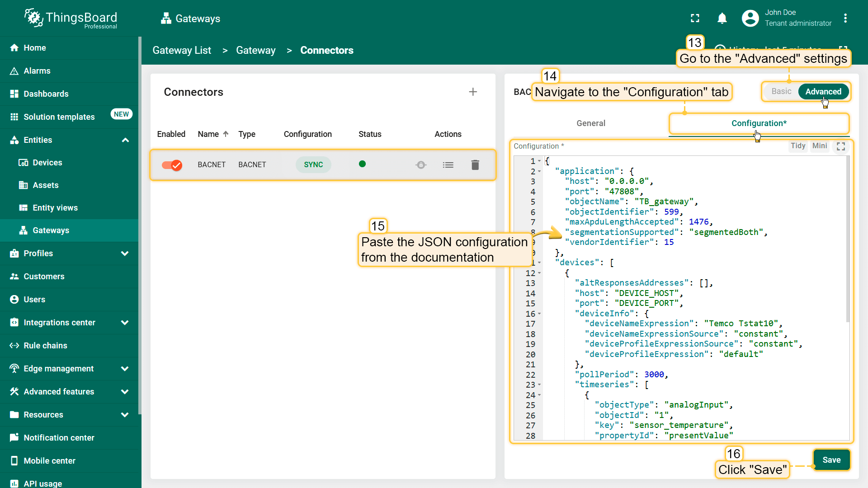Switch to the Configuration tab
Viewport: 868px width, 488px height.
click(x=759, y=123)
